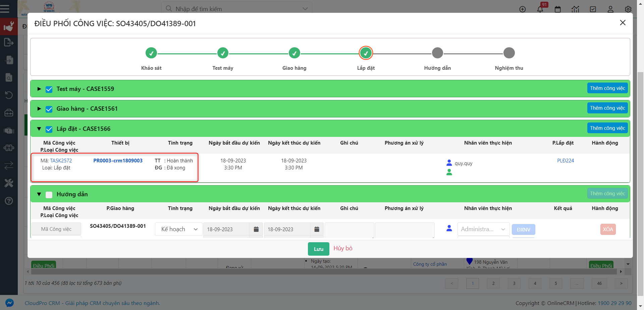Open the settings gear icon
The height and width of the screenshot is (310, 644).
(x=628, y=9)
